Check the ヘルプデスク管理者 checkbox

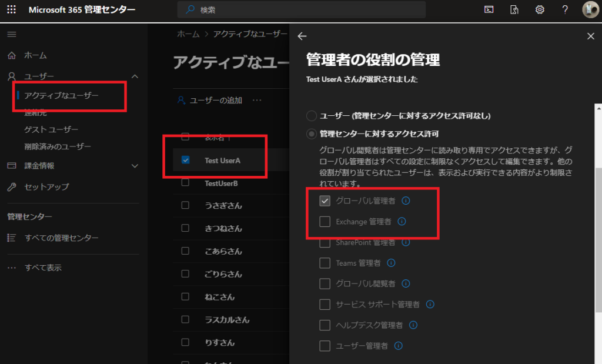(x=325, y=325)
